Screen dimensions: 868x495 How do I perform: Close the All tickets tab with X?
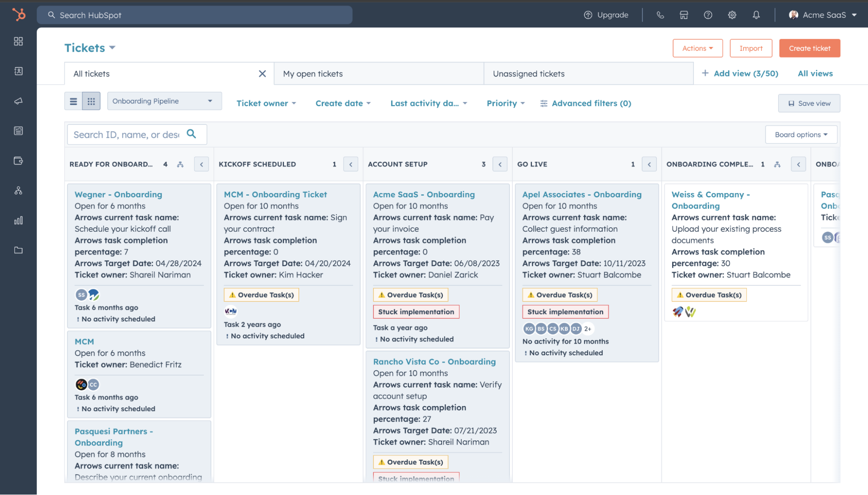pyautogui.click(x=262, y=74)
